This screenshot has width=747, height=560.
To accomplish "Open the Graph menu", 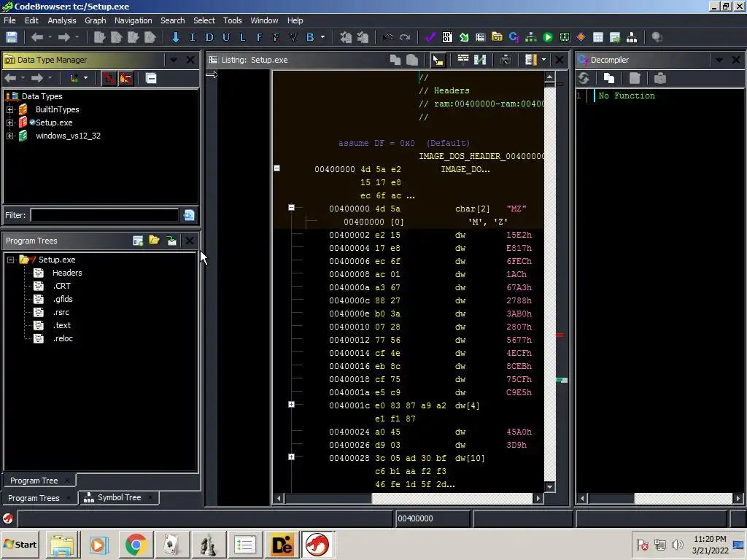I will 96,20.
